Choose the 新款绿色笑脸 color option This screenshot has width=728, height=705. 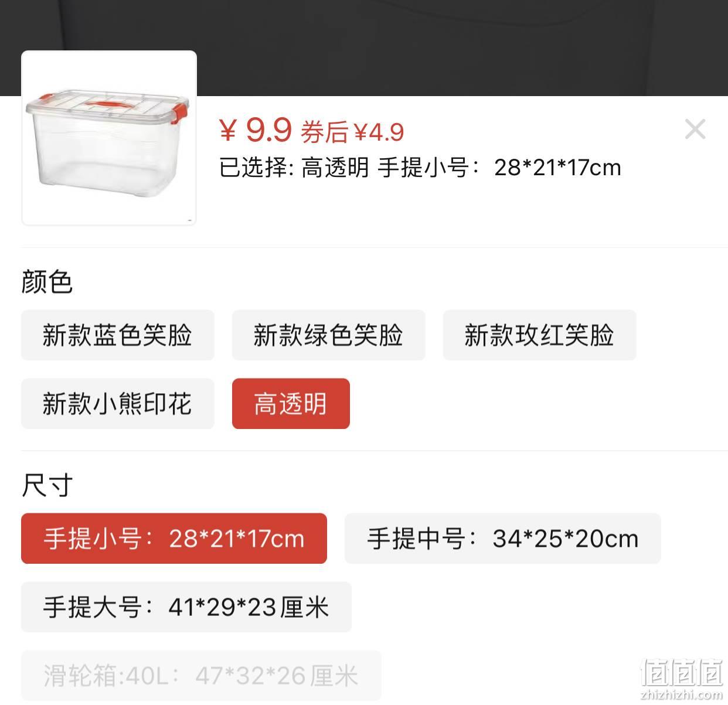(329, 335)
